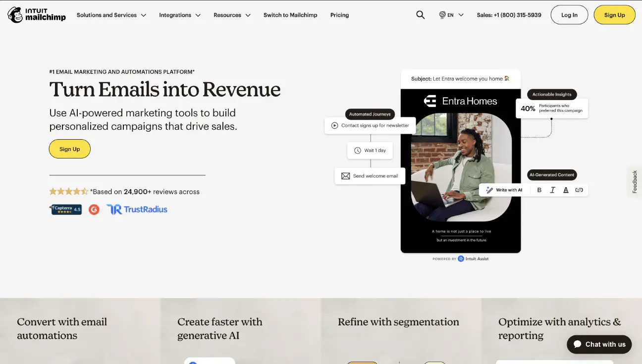642x364 pixels.
Task: Open the Feedback side tab
Action: (x=635, y=182)
